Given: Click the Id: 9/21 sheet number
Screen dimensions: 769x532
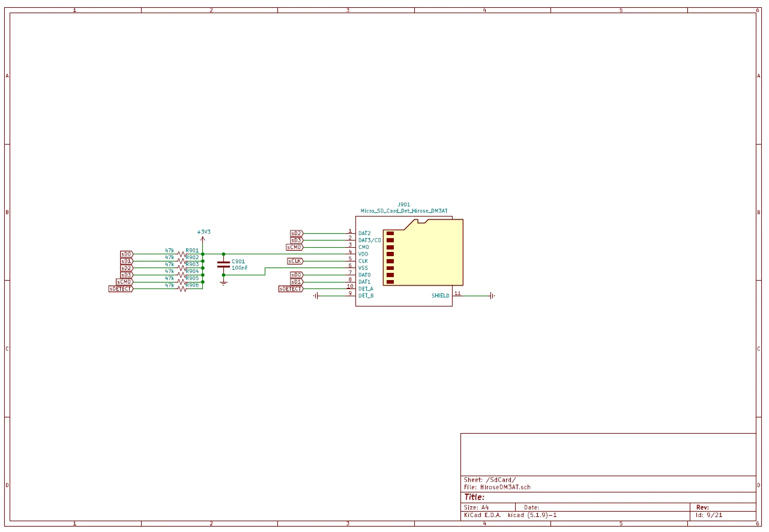Looking at the screenshot, I should pyautogui.click(x=708, y=515).
